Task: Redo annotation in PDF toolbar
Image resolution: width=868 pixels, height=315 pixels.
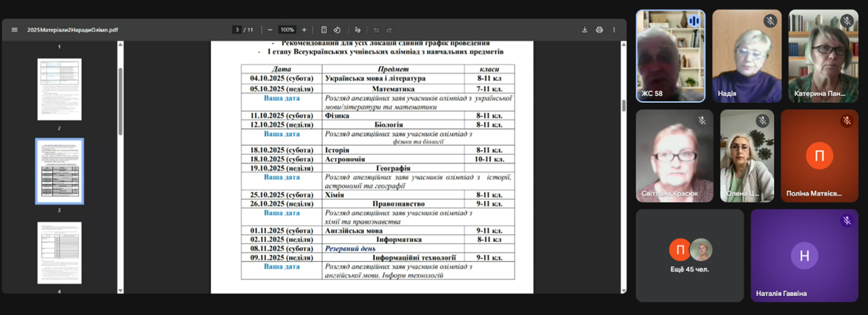Action: point(389,30)
